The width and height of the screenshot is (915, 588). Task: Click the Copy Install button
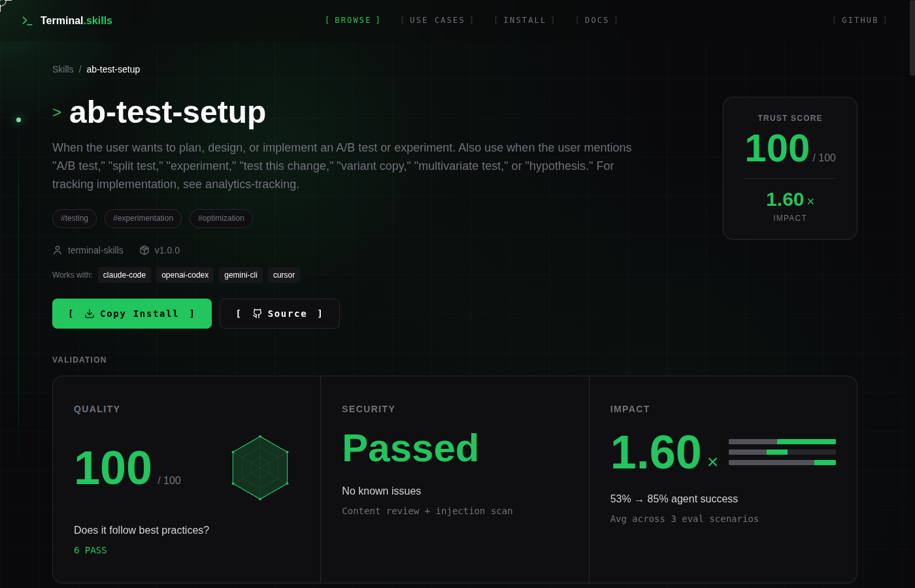point(132,314)
